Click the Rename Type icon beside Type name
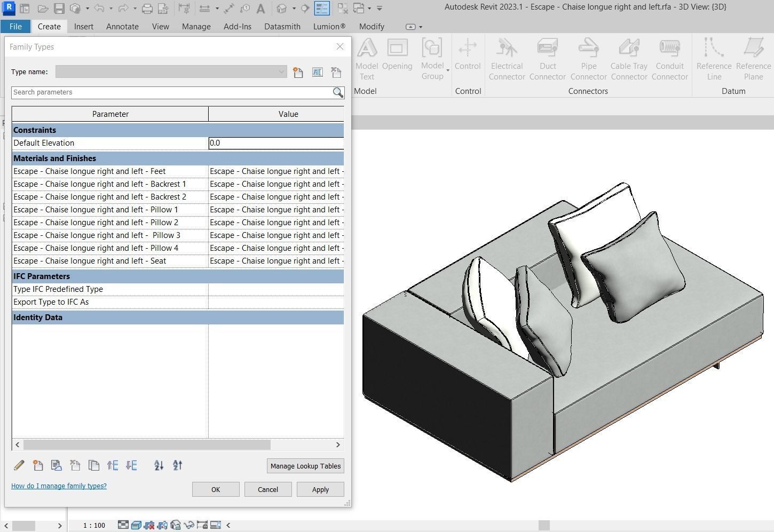The width and height of the screenshot is (774, 532). point(318,72)
